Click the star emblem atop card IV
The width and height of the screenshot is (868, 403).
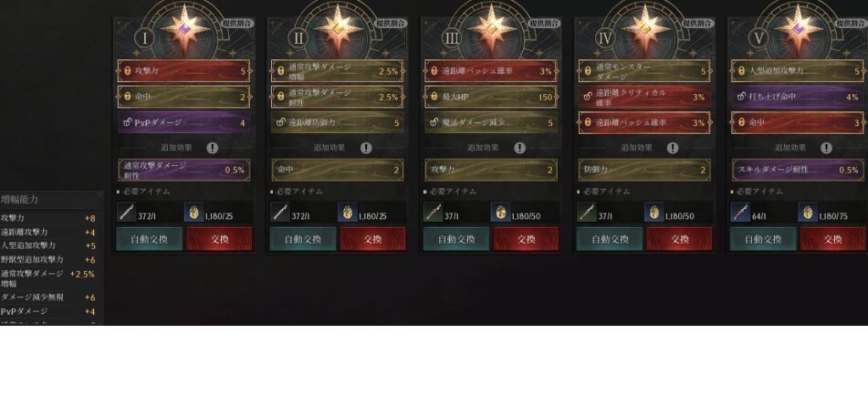[x=645, y=28]
